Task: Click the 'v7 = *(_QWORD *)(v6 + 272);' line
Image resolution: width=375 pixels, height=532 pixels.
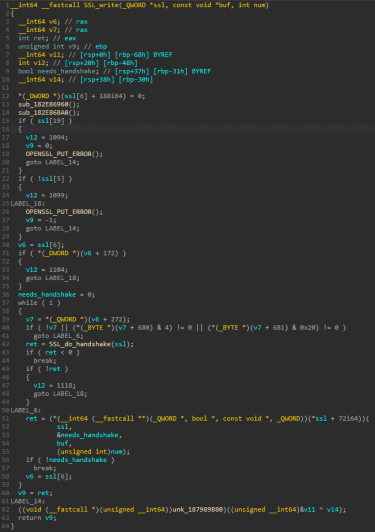Action: pyautogui.click(x=78, y=320)
